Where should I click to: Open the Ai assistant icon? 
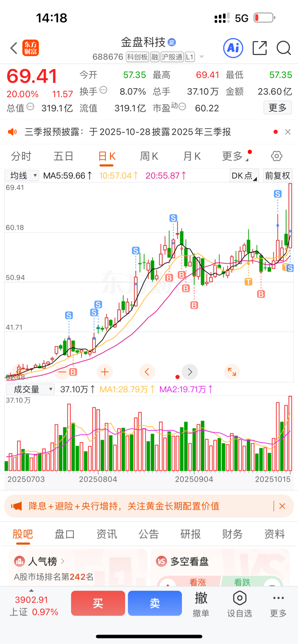(x=233, y=48)
